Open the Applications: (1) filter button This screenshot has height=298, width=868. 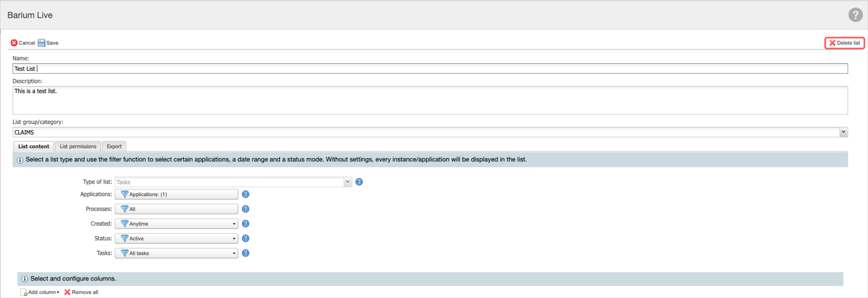coord(176,194)
